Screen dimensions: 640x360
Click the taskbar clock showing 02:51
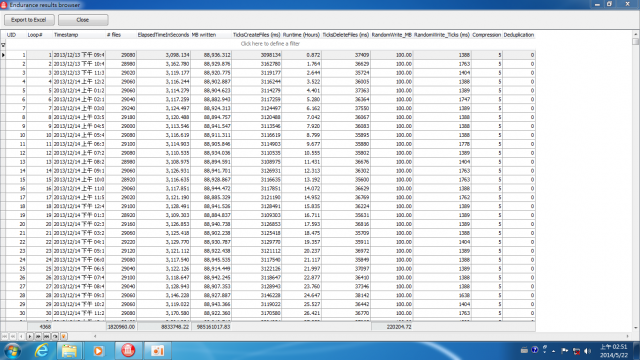613,351
